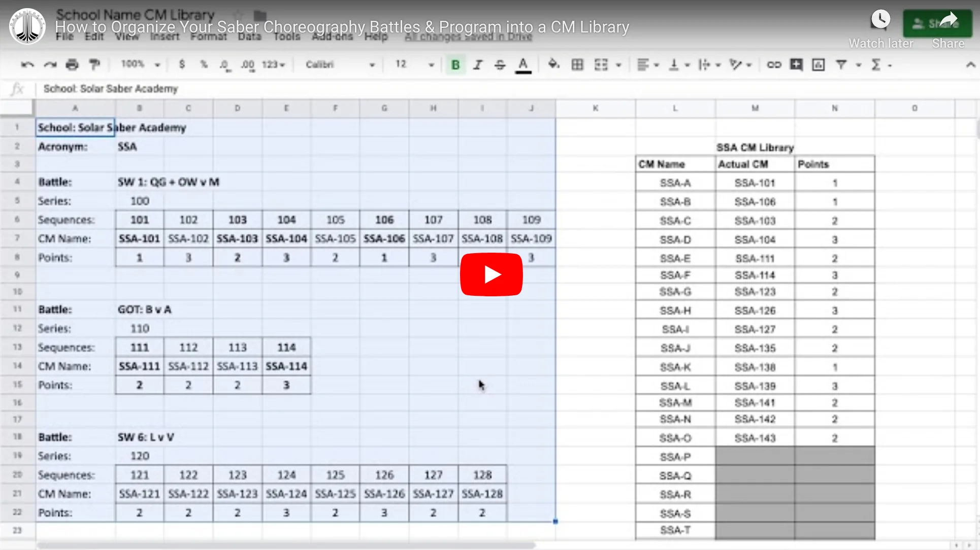Open the Tools menu
980x550 pixels.
coord(287,37)
